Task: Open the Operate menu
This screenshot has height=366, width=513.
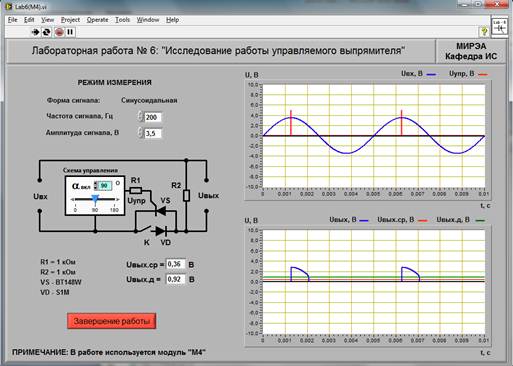Action: coord(97,20)
